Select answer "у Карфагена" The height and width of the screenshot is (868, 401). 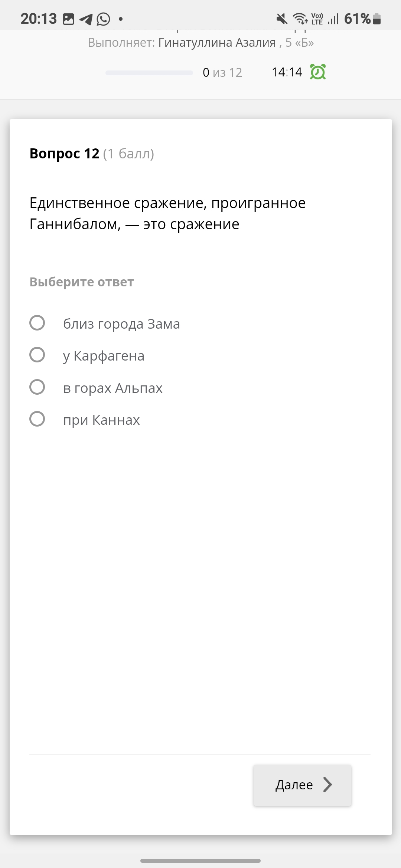[x=37, y=355]
